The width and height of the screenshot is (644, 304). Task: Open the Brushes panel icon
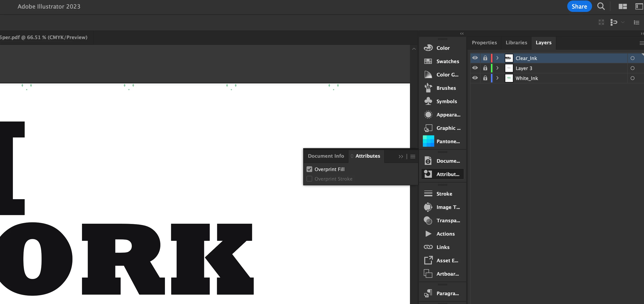point(428,88)
